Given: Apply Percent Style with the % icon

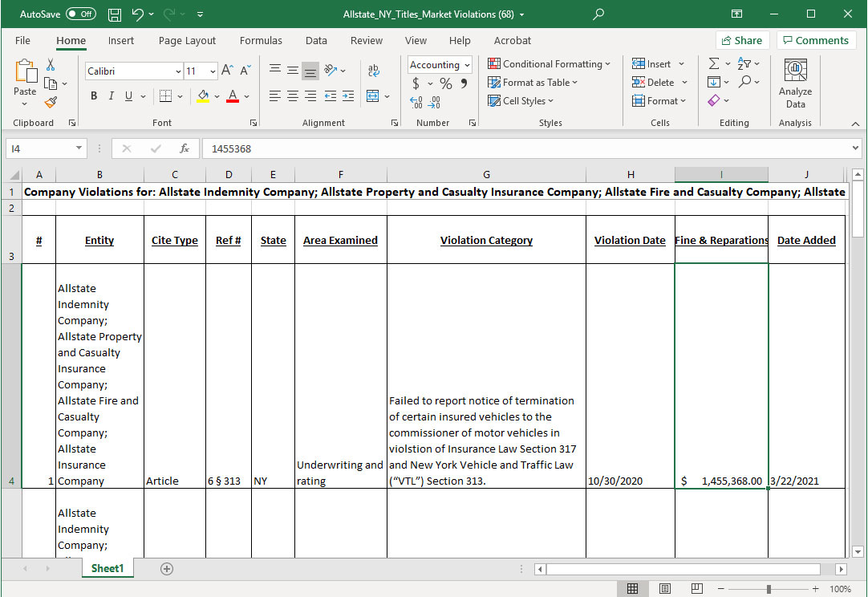Looking at the screenshot, I should (x=445, y=83).
